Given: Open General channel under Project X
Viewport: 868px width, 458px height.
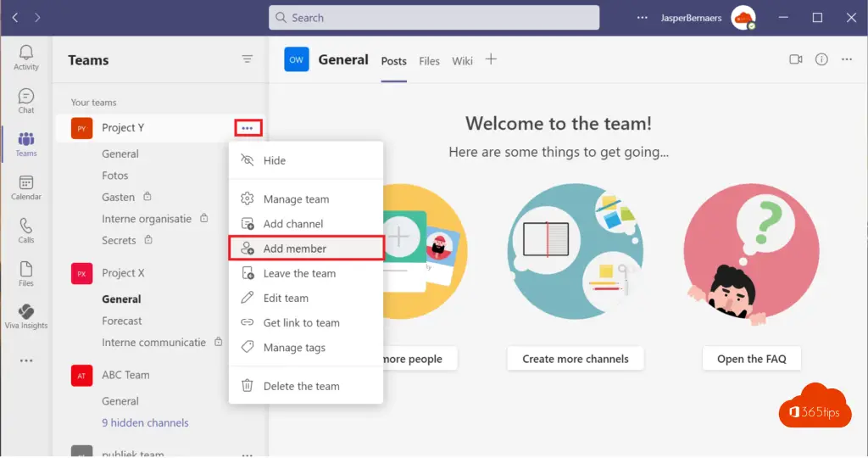Looking at the screenshot, I should tap(121, 299).
